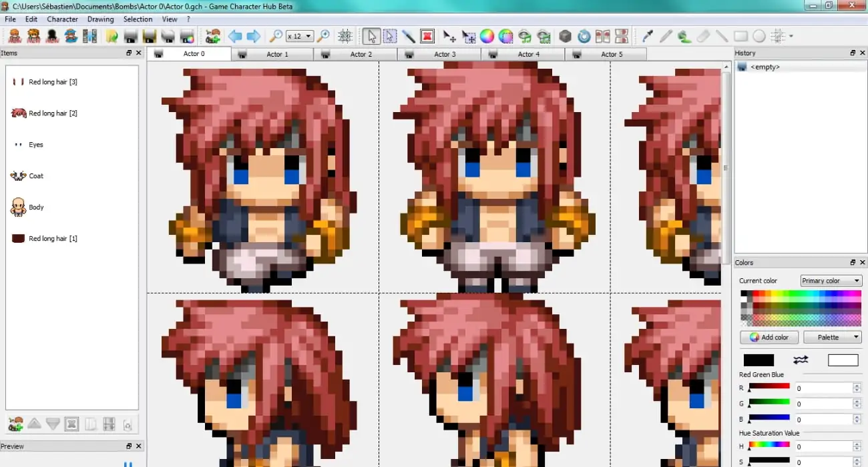
Task: Click the blue rotate circle icon
Action: (x=584, y=36)
